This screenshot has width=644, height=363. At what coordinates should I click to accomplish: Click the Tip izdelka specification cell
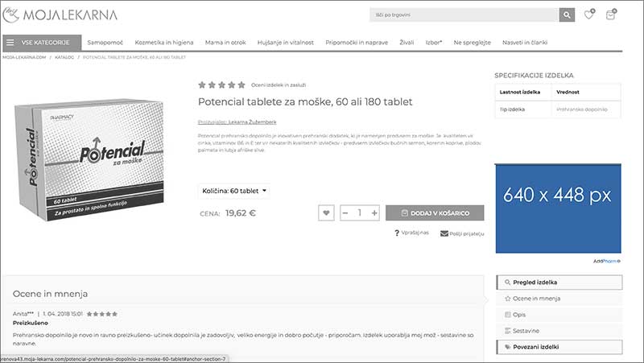[523, 109]
